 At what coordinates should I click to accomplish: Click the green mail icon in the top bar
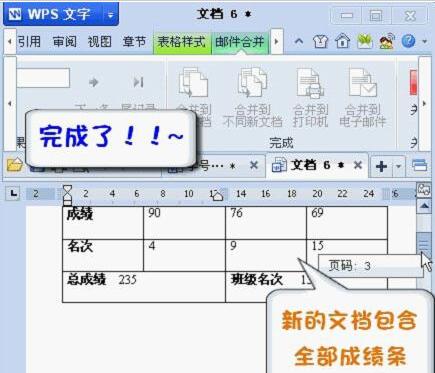(x=364, y=42)
